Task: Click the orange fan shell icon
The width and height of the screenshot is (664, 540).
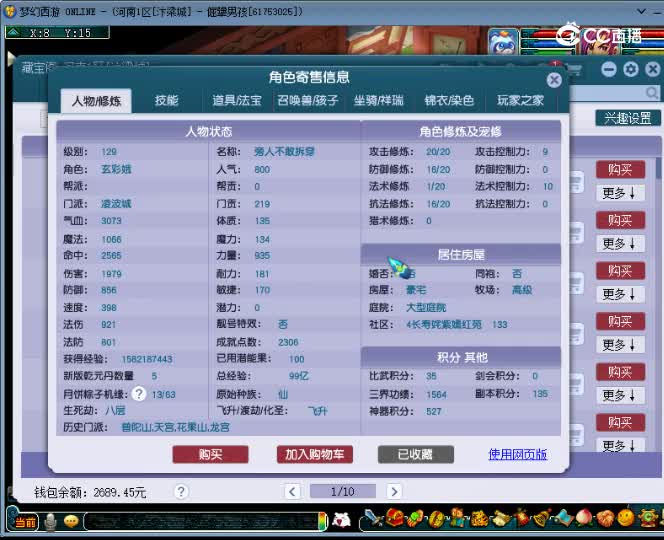Action: pyautogui.click(x=606, y=518)
